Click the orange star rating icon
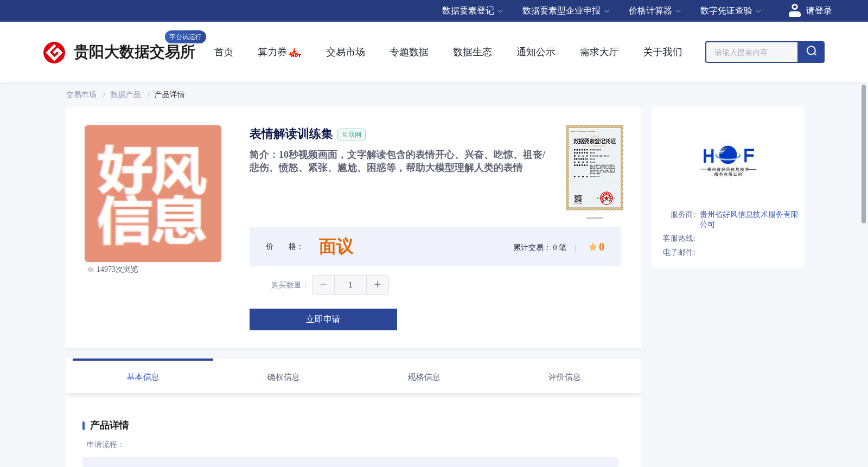 593,247
